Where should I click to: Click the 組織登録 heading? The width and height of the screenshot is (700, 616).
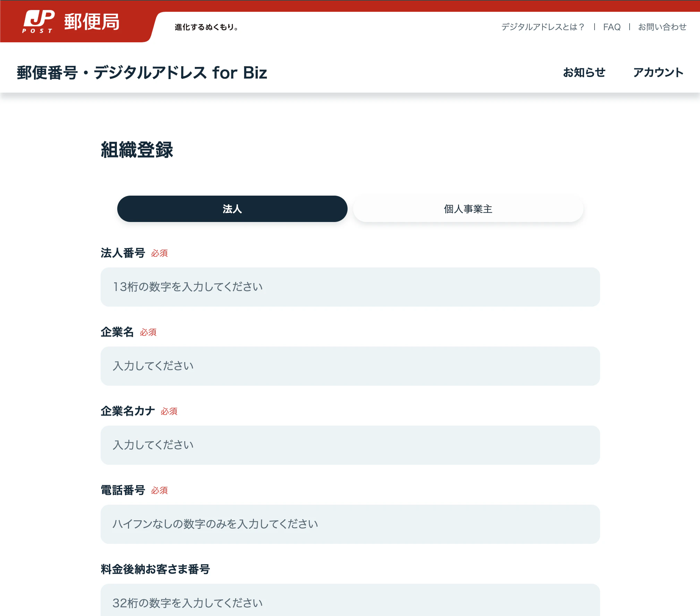137,150
